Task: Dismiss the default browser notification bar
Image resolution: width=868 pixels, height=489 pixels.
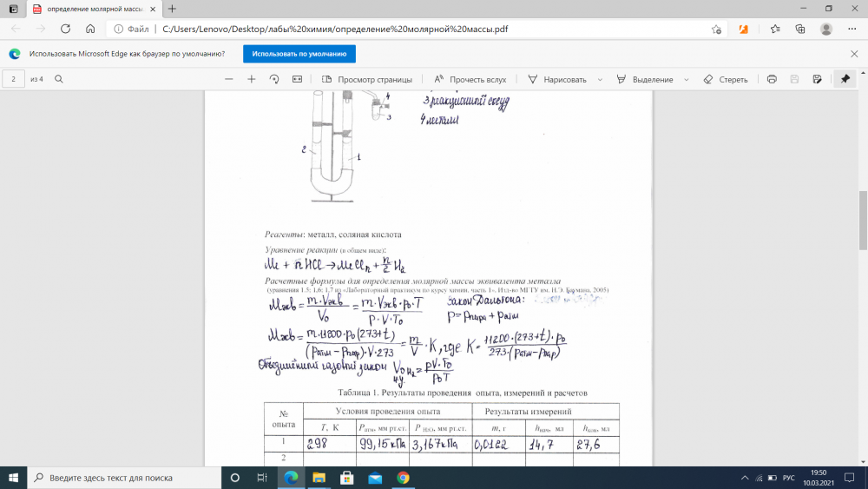Action: pos(854,54)
